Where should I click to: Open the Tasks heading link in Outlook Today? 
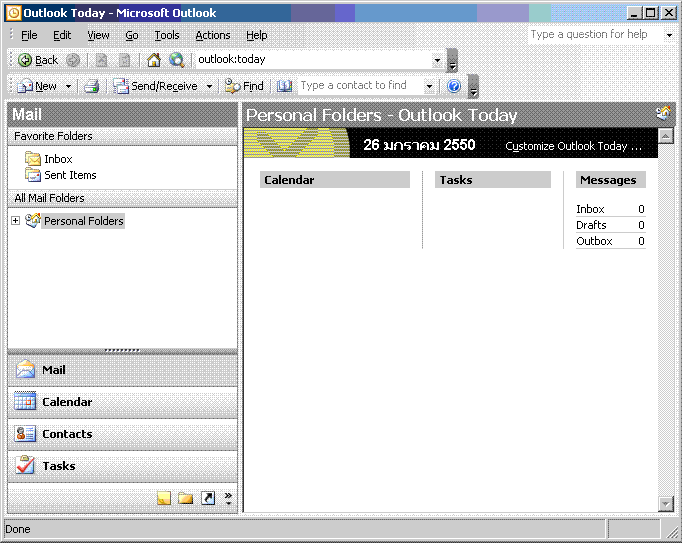pyautogui.click(x=455, y=180)
